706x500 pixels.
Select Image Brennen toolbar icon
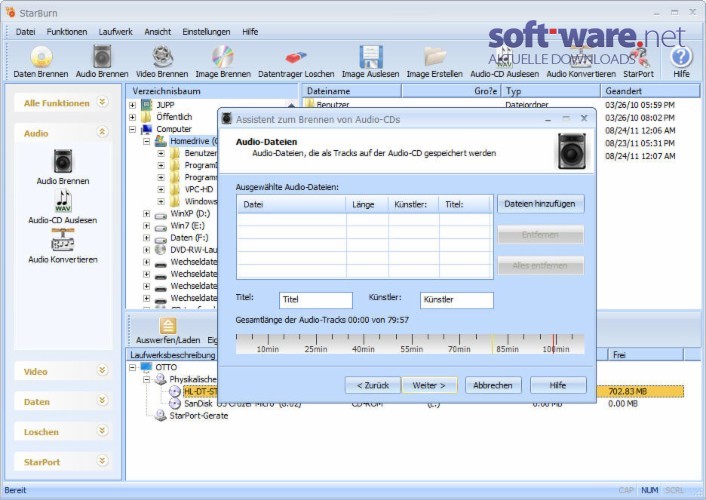tap(223, 57)
